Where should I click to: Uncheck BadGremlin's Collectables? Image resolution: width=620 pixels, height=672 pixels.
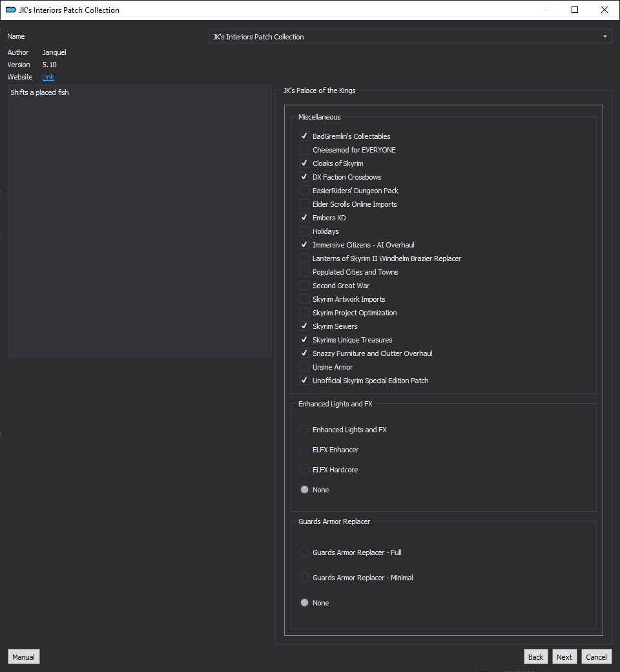coord(304,136)
